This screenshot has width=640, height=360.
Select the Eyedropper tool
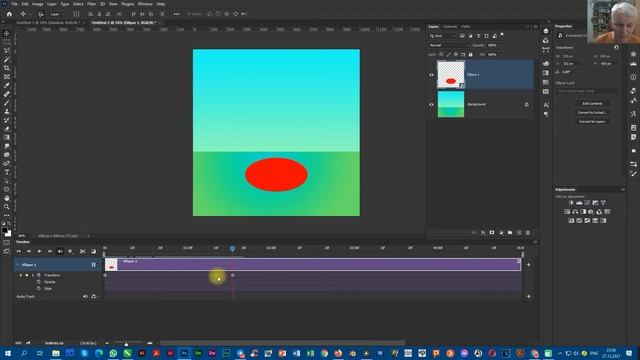tap(7, 85)
